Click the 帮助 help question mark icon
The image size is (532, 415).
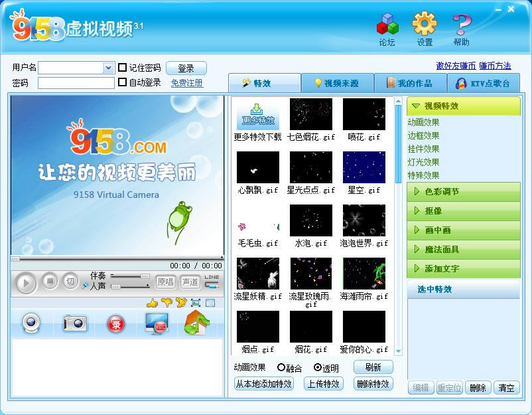[462, 25]
